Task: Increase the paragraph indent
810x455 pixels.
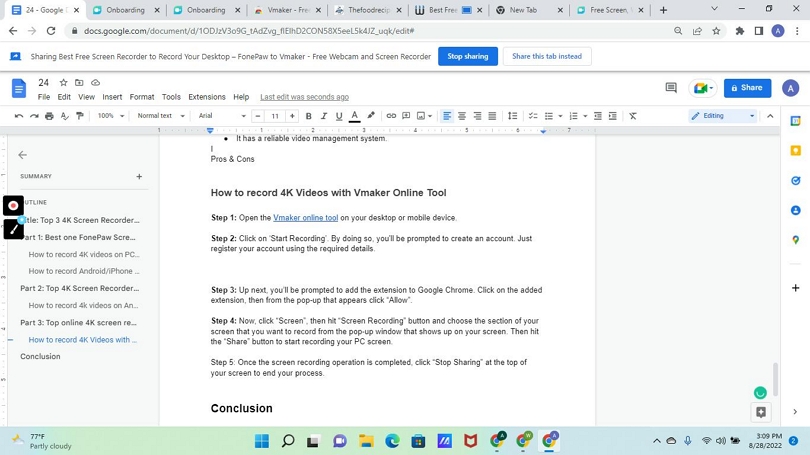Action: click(613, 116)
